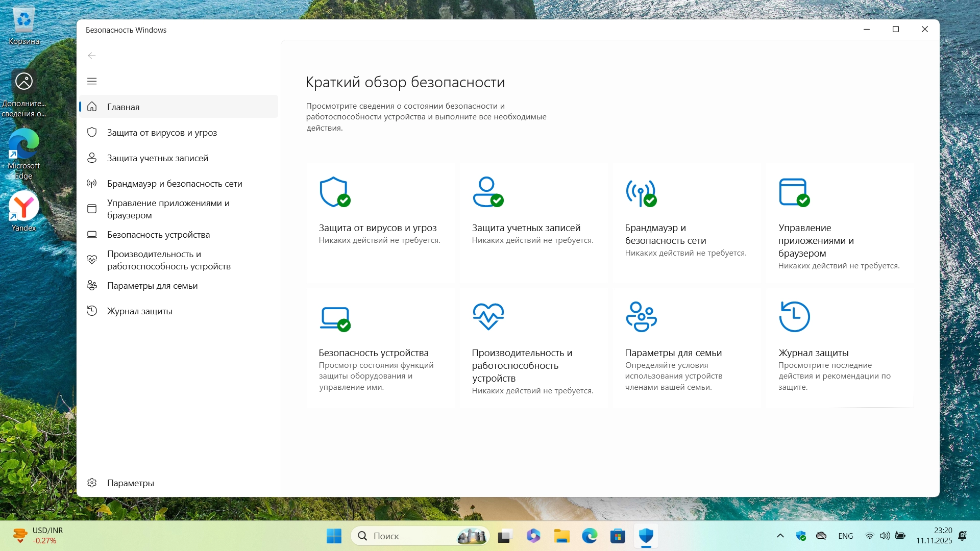Image resolution: width=980 pixels, height=551 pixels.
Task: Open Параметры at sidebar bottom
Action: [130, 483]
